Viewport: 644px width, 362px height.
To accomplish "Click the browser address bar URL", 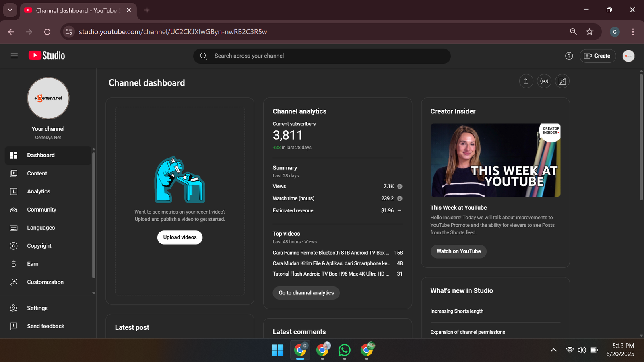I will 173,32.
